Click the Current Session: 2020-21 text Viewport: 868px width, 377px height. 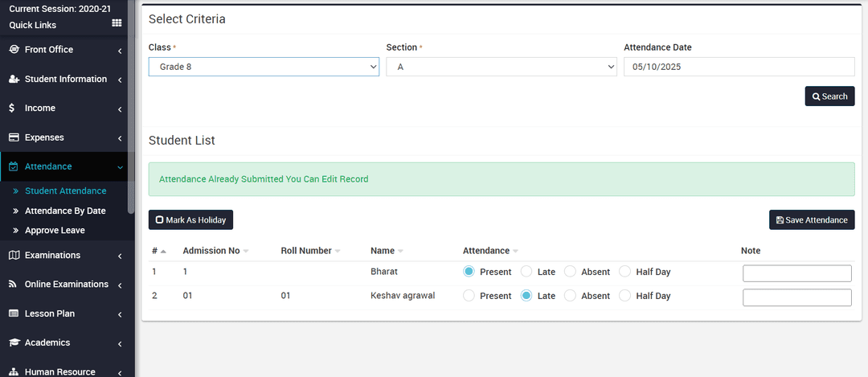point(60,9)
